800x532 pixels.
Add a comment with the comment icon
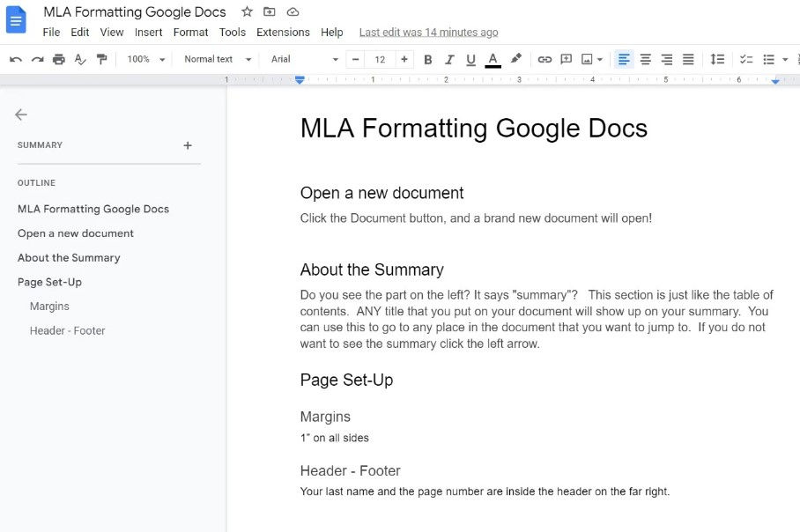[x=566, y=59]
